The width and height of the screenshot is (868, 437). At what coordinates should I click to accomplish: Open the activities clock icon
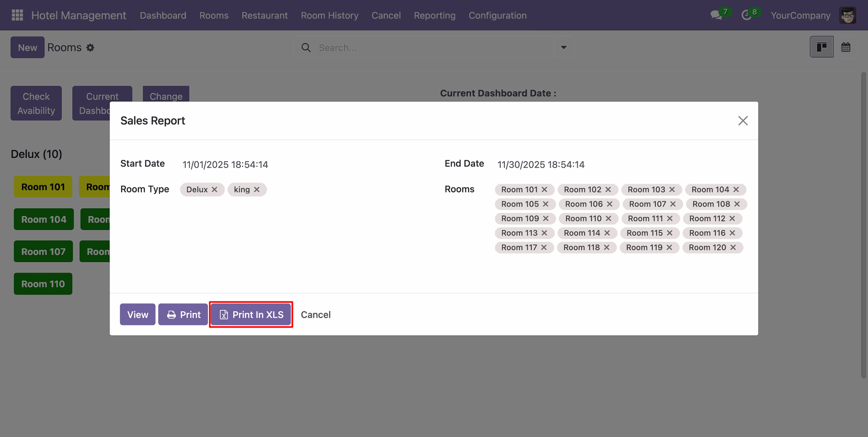[746, 15]
